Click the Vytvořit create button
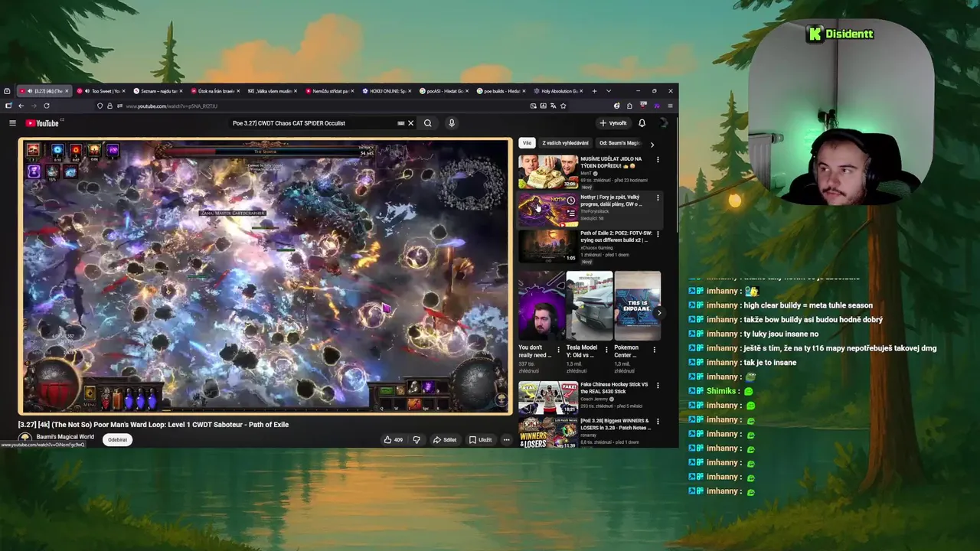This screenshot has height=551, width=980. [x=613, y=123]
